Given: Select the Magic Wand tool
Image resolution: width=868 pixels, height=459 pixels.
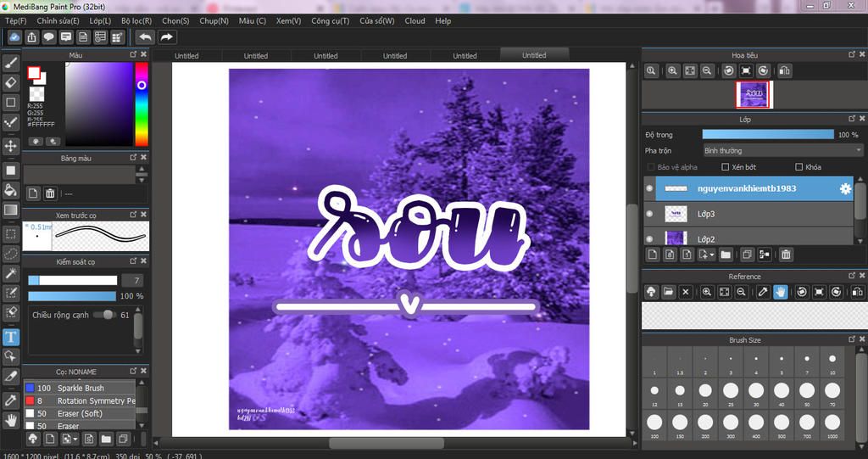Looking at the screenshot, I should click(10, 273).
